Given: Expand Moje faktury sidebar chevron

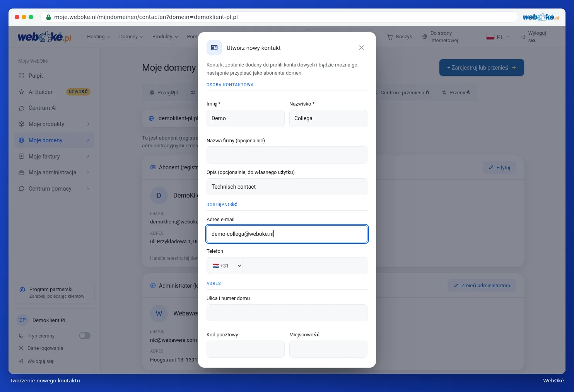Looking at the screenshot, I should coord(88,157).
